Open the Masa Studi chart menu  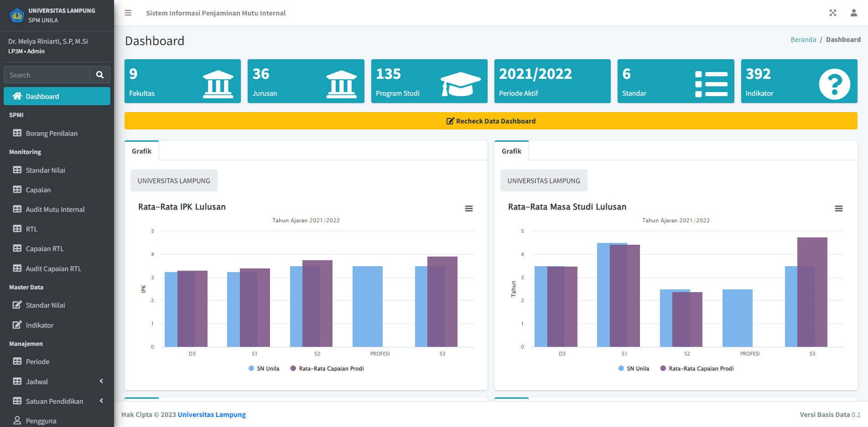click(838, 208)
